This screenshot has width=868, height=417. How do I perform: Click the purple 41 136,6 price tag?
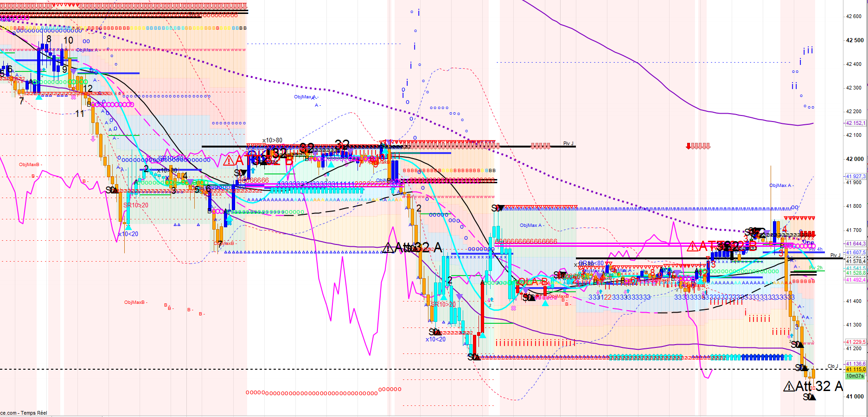pyautogui.click(x=855, y=364)
